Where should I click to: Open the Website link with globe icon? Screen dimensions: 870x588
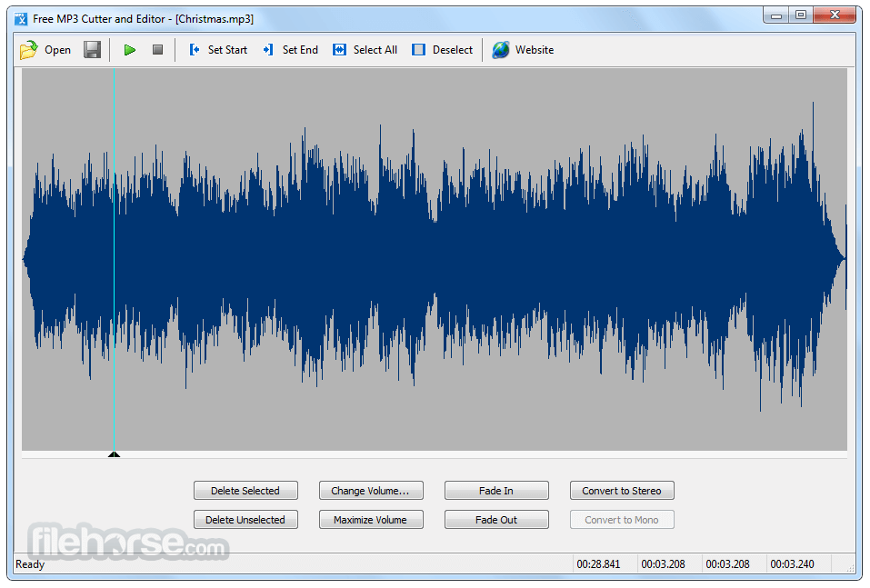point(524,50)
